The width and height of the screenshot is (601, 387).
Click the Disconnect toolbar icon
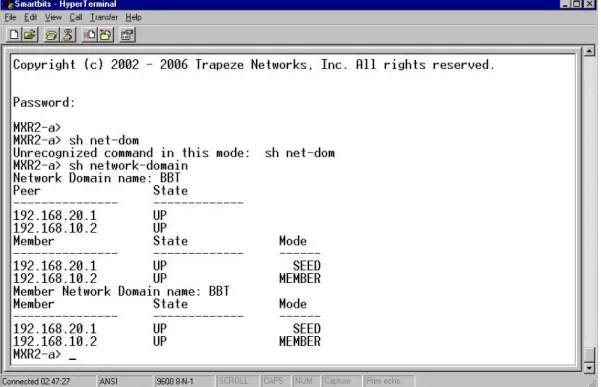(x=68, y=35)
